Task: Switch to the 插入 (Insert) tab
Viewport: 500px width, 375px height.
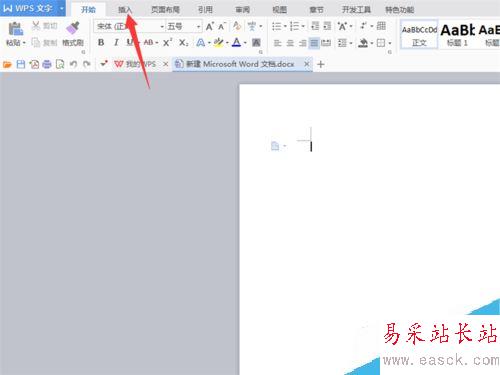Action: point(125,10)
